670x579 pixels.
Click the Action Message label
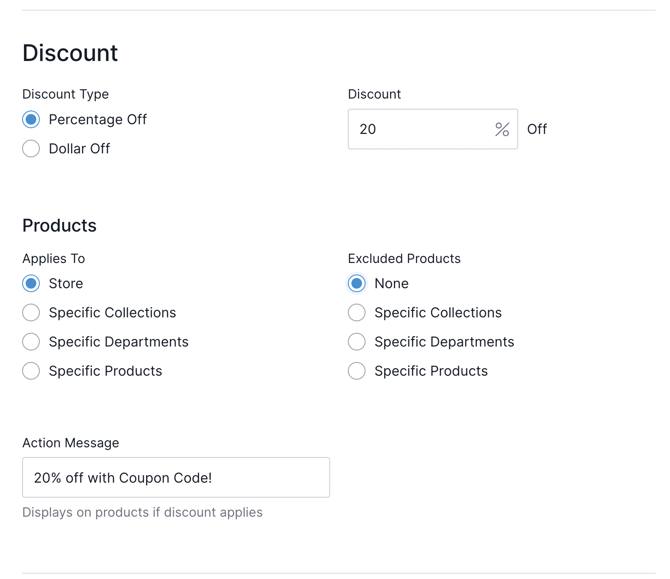click(70, 443)
